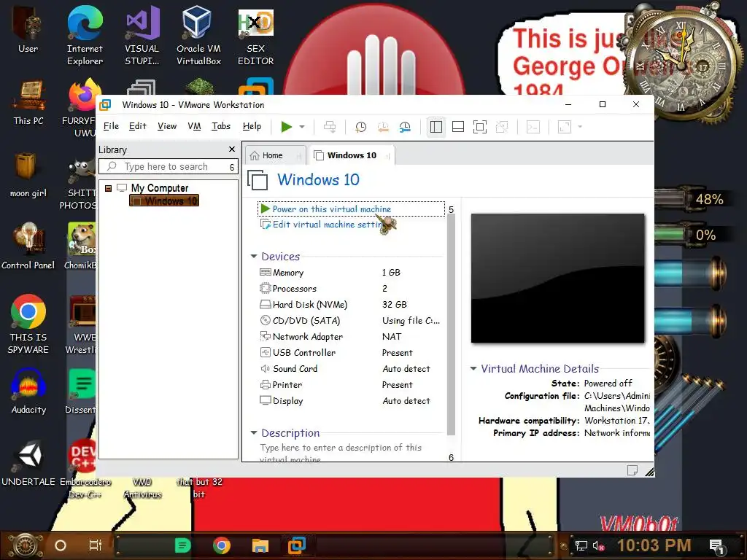
Task: Click the Cortana circle taskbar icon
Action: click(61, 545)
